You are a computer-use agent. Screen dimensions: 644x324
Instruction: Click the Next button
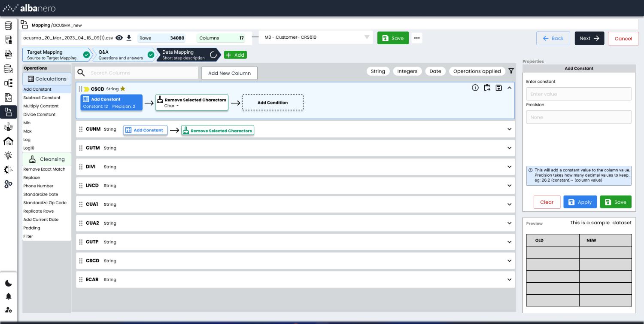coord(589,38)
